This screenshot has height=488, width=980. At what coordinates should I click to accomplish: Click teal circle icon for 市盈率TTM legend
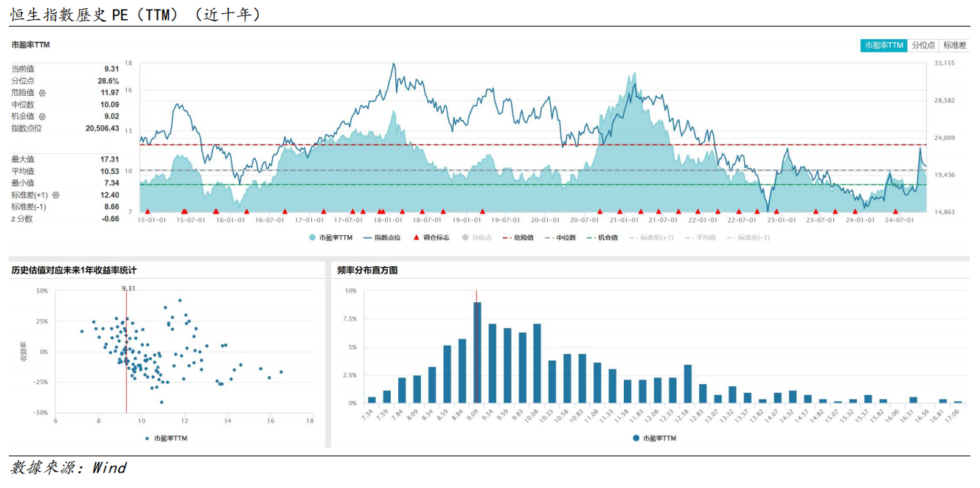(x=313, y=237)
